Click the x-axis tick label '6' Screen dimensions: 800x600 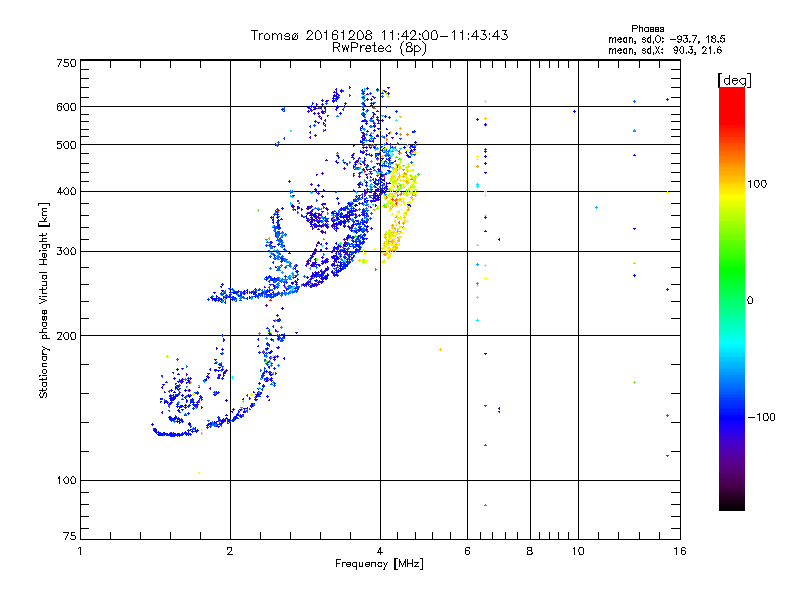(x=467, y=551)
